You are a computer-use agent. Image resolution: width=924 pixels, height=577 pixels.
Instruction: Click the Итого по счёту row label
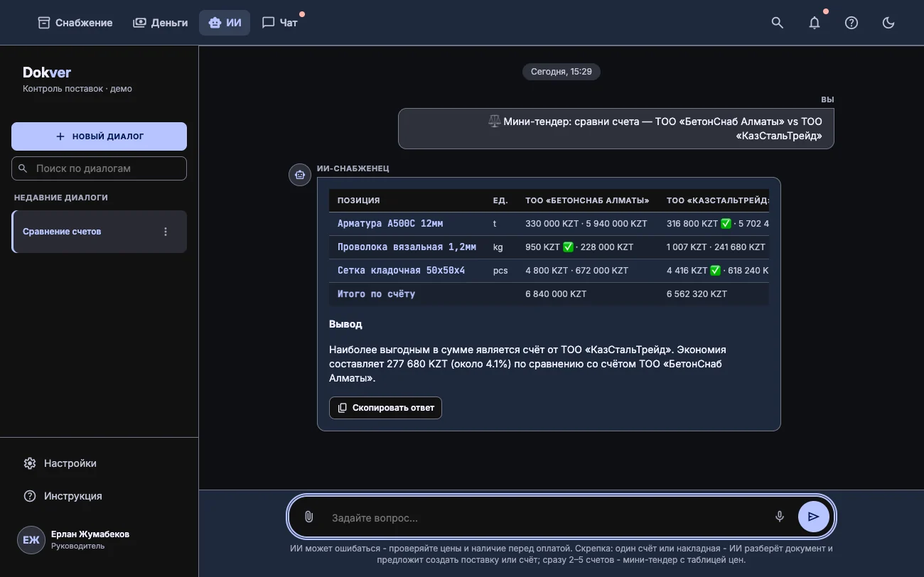tap(376, 294)
